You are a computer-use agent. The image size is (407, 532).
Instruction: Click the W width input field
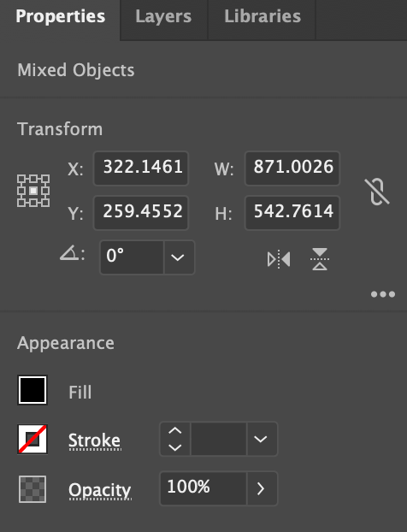pyautogui.click(x=292, y=168)
